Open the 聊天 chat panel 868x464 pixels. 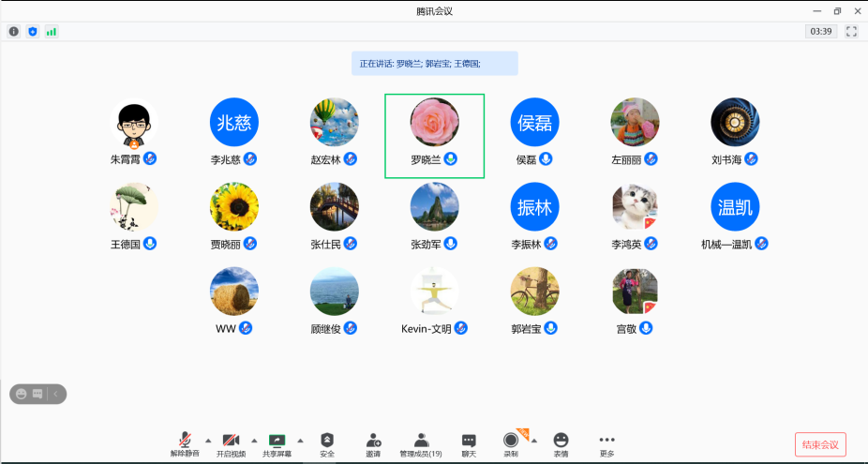coord(469,442)
